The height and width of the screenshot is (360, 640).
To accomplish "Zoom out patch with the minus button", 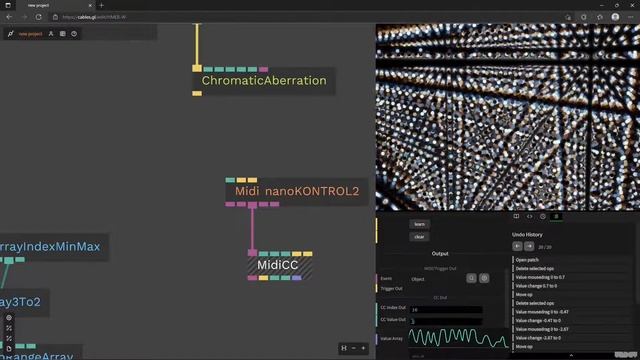I will (x=353, y=348).
